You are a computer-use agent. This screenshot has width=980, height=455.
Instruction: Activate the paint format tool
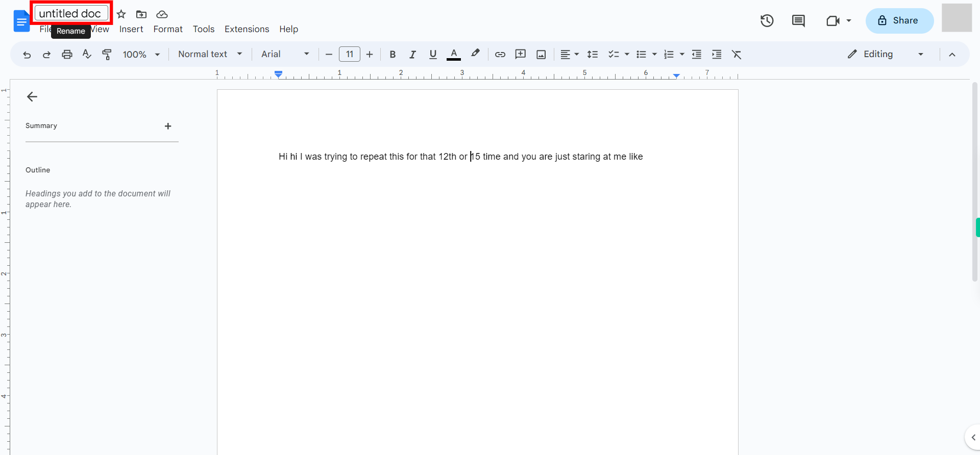[x=107, y=55]
